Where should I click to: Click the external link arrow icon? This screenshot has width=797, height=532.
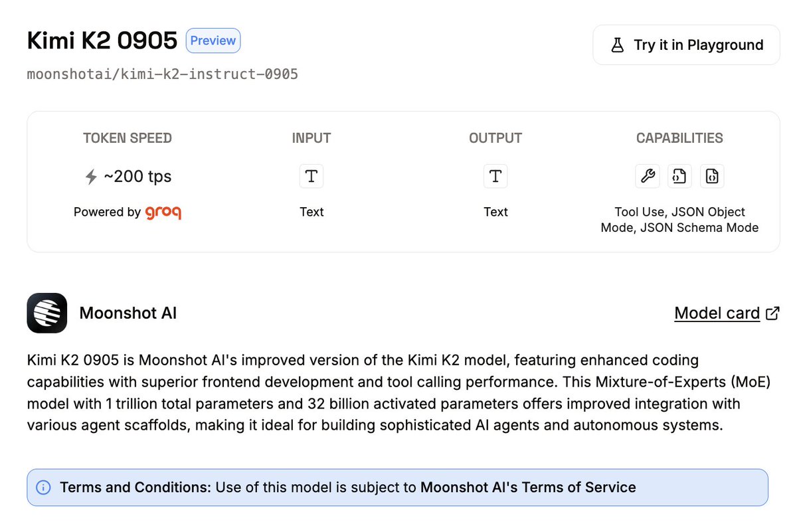(x=772, y=313)
